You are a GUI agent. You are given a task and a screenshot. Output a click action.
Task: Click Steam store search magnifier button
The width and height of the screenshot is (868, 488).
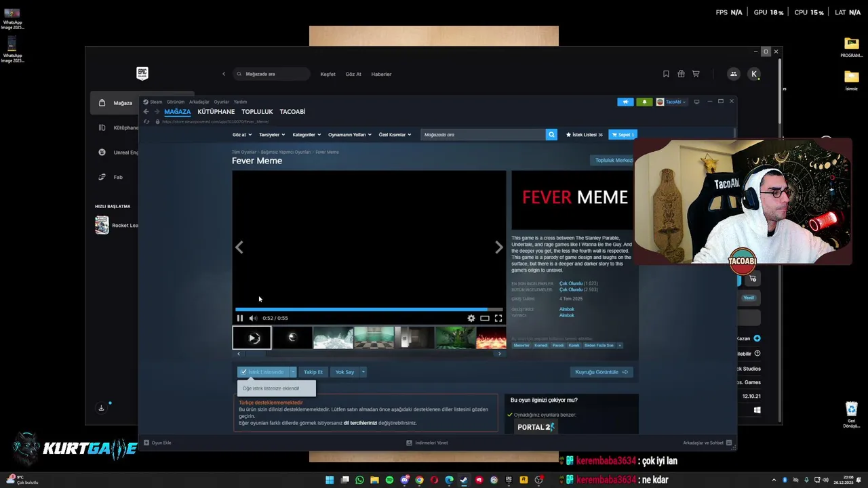(x=551, y=134)
